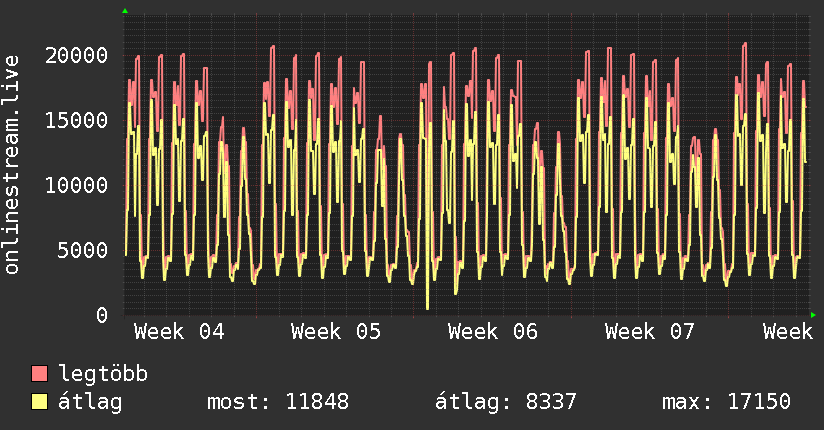Select the Week 04 axis label

pos(179,331)
